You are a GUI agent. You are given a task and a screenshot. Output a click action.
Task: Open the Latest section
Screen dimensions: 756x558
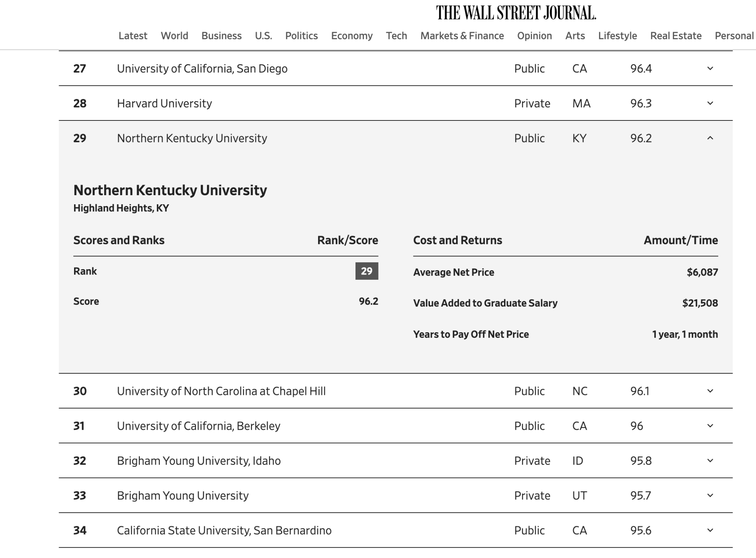coord(133,36)
